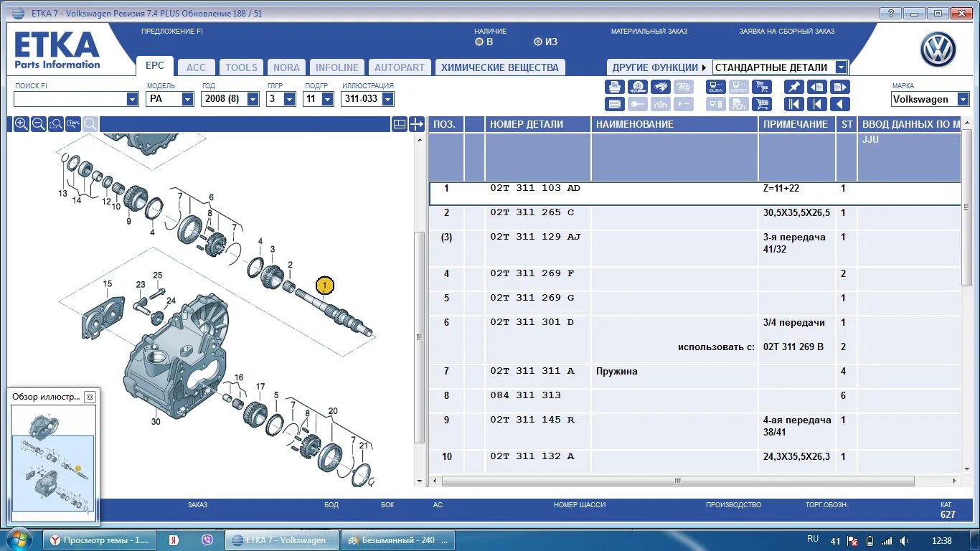Switch to the NORA tab
Image resolution: width=980 pixels, height=551 pixels.
(x=286, y=67)
